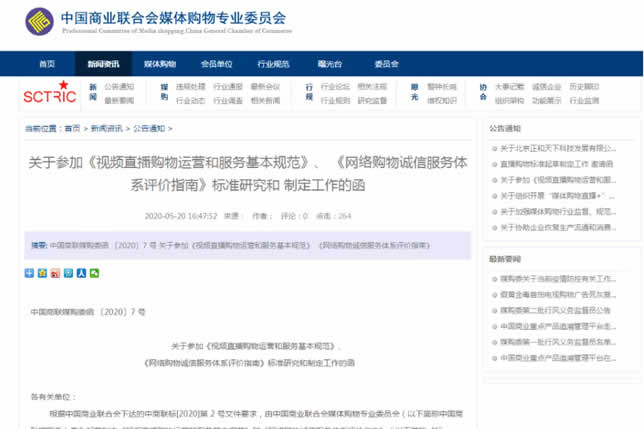Select the 行业规范 menu item
Screen dimensions: 644x429
pos(273,63)
